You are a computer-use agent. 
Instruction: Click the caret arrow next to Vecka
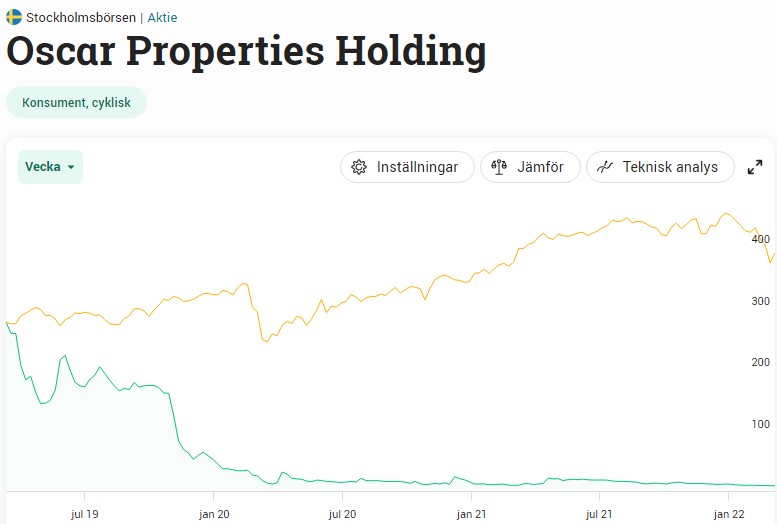coord(71,168)
